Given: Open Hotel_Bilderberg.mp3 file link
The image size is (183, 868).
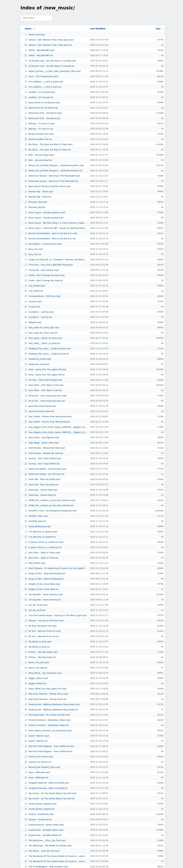Looking at the screenshot, I should (40, 526).
